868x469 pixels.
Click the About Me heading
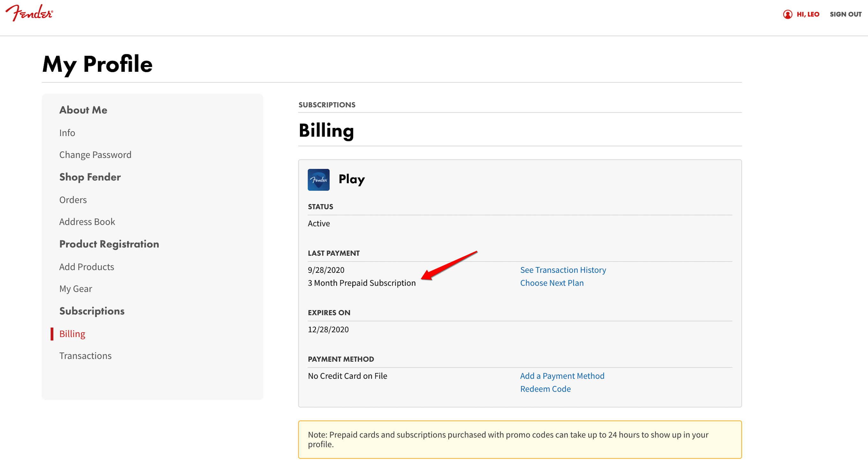pyautogui.click(x=83, y=110)
